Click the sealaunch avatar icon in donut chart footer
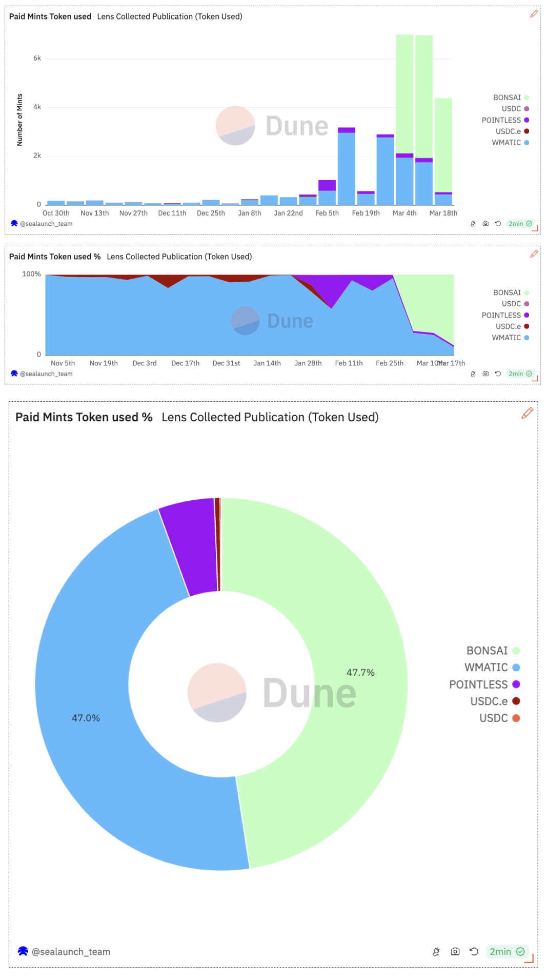 (x=23, y=951)
